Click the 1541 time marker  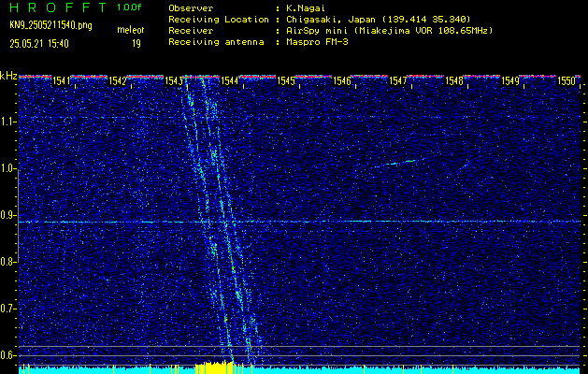tap(61, 80)
